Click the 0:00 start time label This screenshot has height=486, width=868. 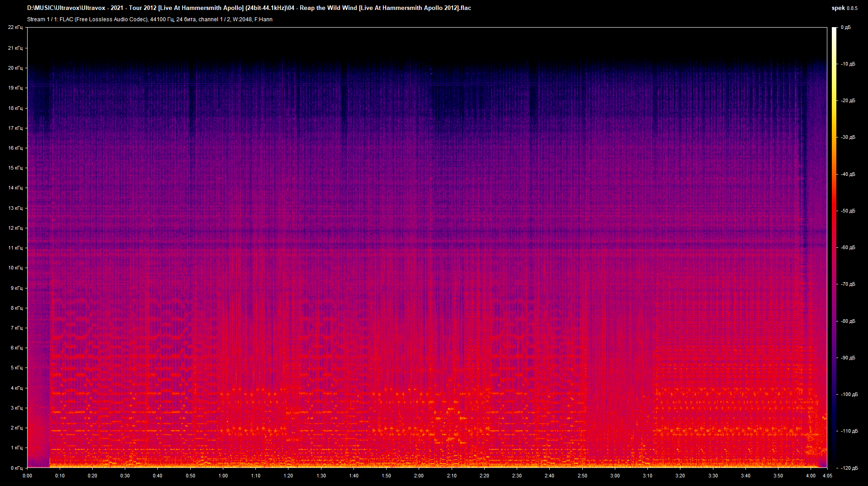click(27, 476)
